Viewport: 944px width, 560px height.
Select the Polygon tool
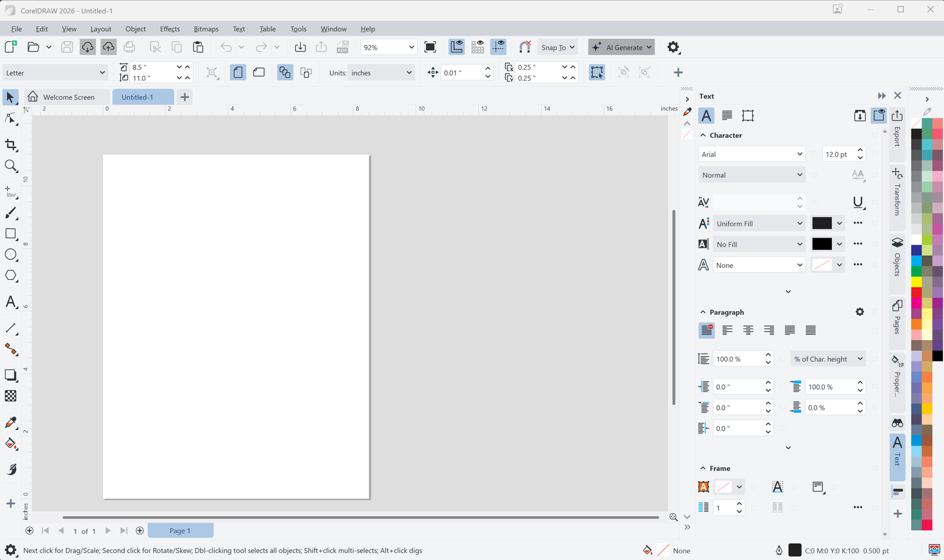coord(11,276)
